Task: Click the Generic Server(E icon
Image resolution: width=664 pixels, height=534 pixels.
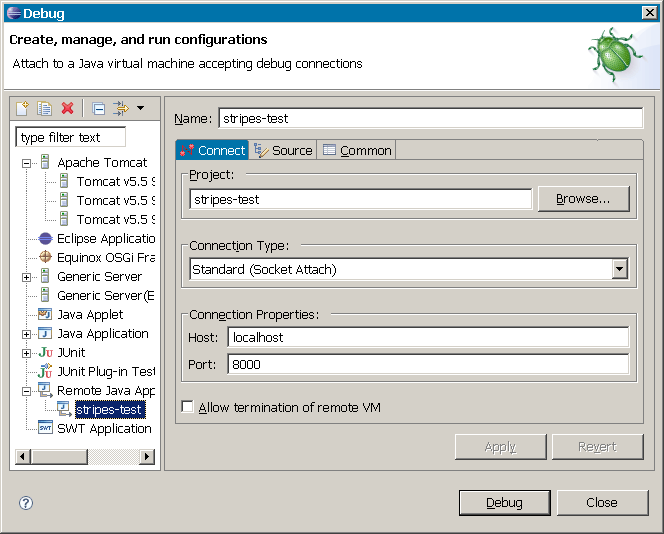Action: (x=45, y=295)
